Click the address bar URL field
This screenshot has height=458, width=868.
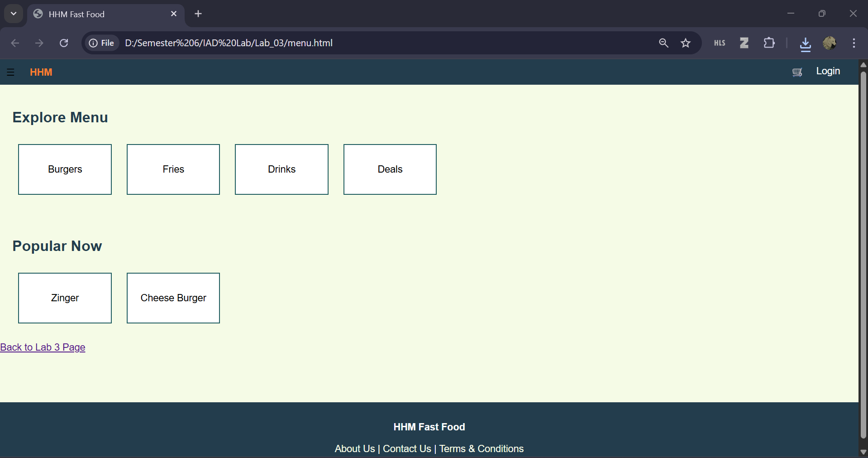362,43
